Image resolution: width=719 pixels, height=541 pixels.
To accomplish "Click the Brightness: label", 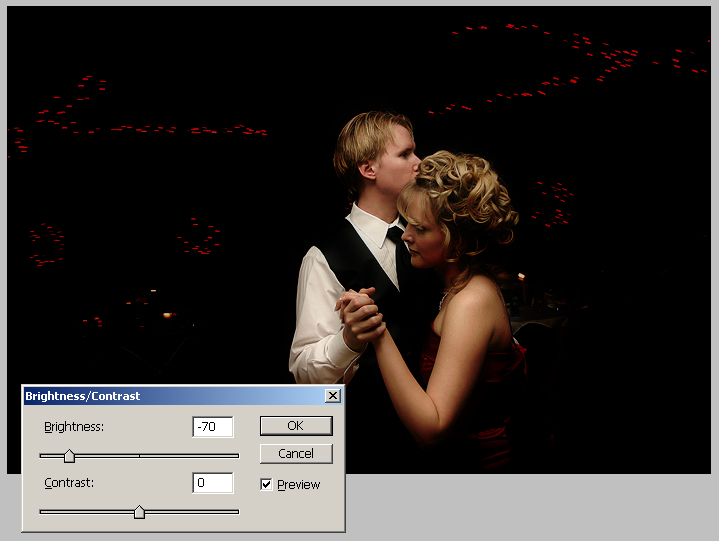I will point(74,427).
